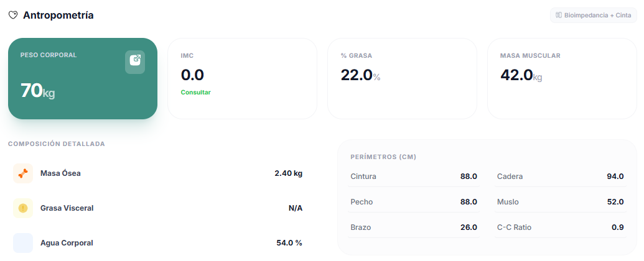644x261 pixels.
Task: Click the Muslo perimeter row
Action: (560, 202)
